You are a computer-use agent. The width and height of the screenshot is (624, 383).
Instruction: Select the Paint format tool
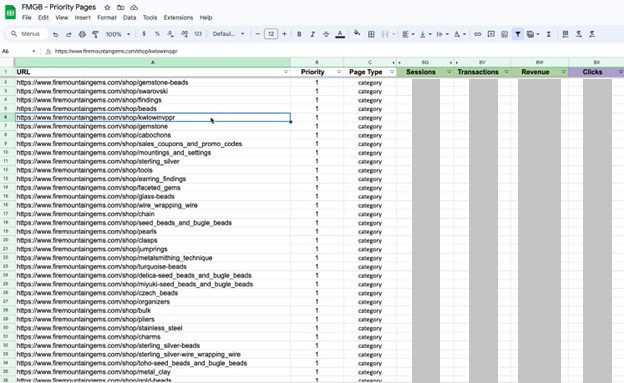[x=95, y=34]
